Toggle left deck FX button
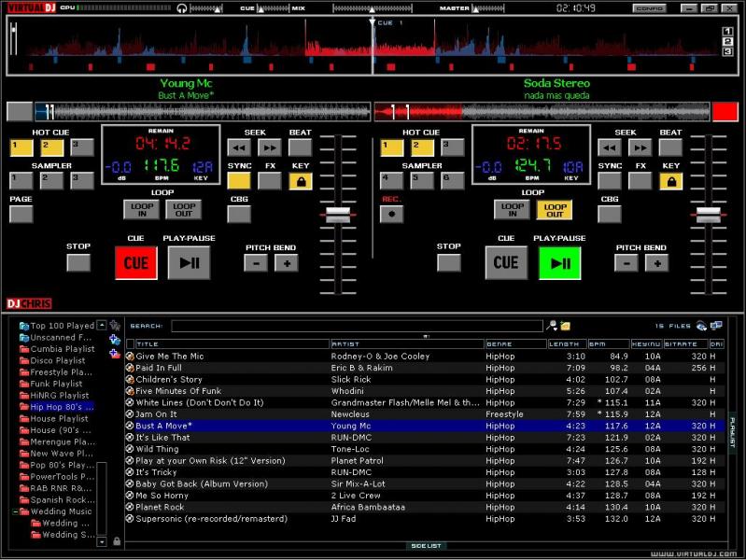Screen dimensions: 746x560 [x=269, y=181]
